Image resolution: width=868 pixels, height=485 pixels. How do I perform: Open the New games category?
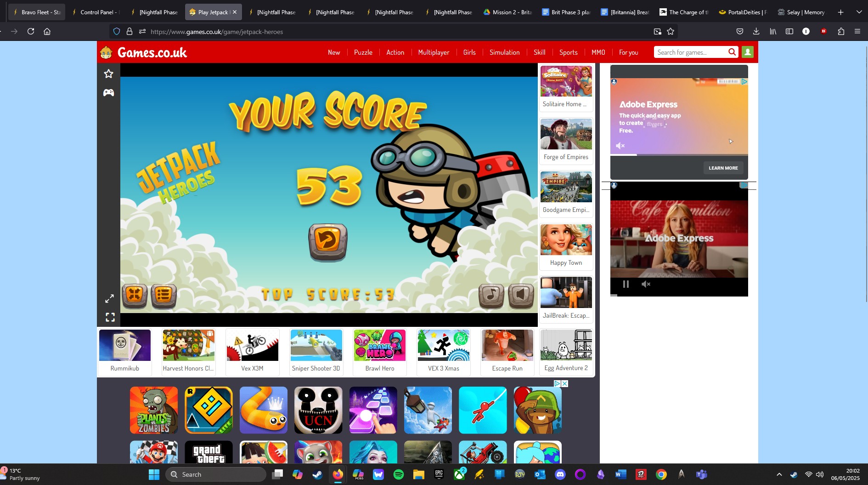(334, 52)
